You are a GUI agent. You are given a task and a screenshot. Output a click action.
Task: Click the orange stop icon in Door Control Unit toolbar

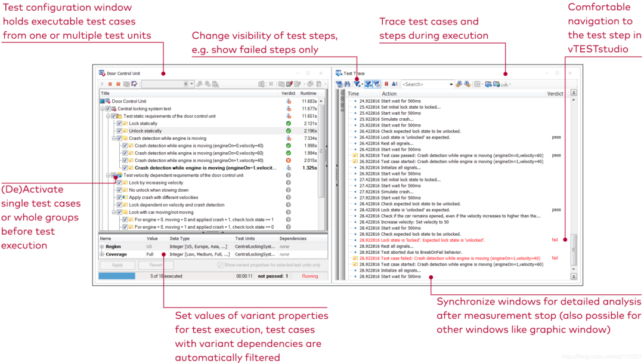pyautogui.click(x=118, y=84)
